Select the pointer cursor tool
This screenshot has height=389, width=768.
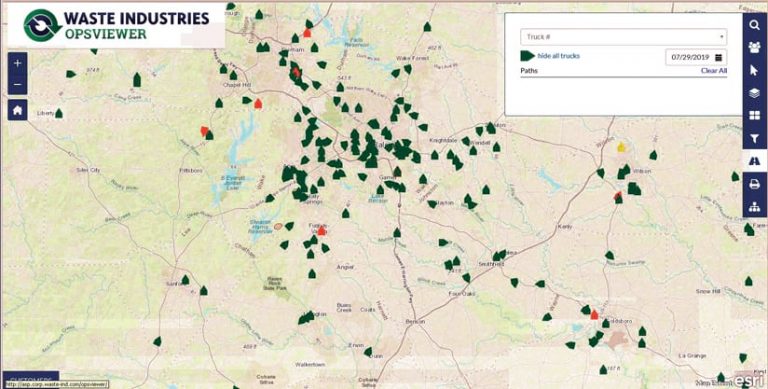(x=754, y=71)
